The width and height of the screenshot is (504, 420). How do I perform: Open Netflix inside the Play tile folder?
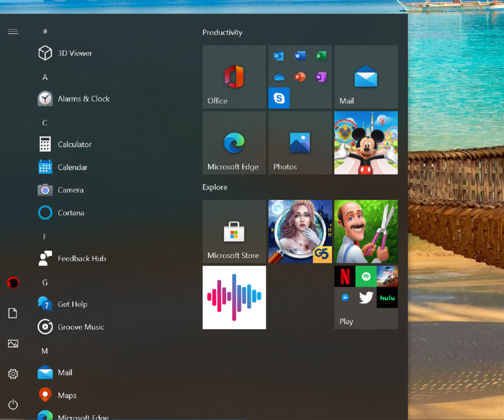point(344,276)
